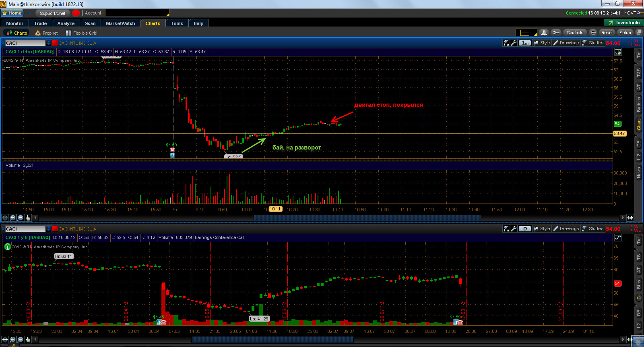Open the Analyze tab
The image size is (644, 347).
coord(66,23)
